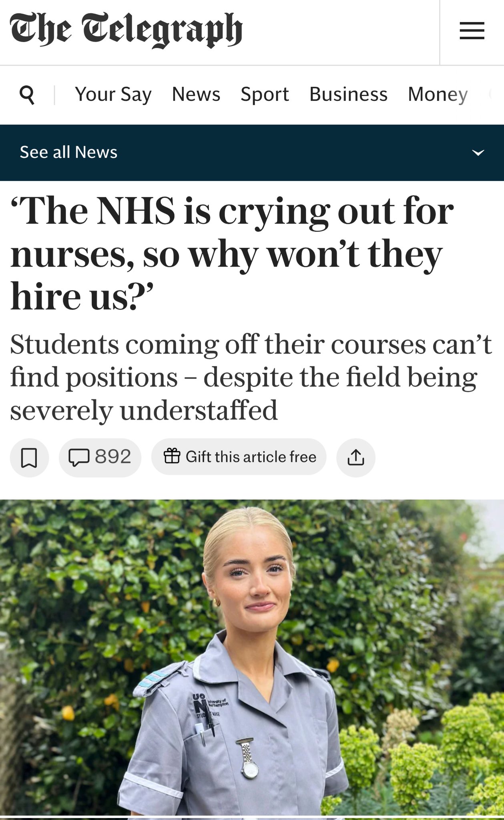This screenshot has width=504, height=820.
Task: Select the Your Say nav item
Action: click(113, 94)
